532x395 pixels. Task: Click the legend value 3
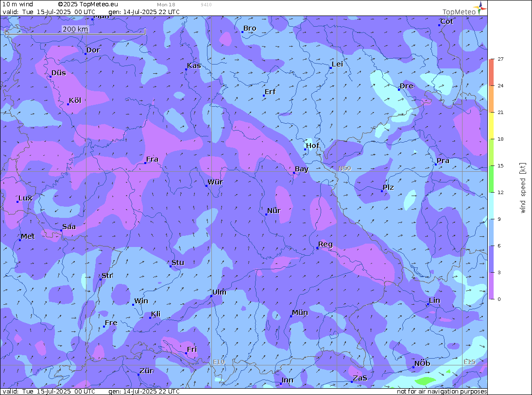coord(499,272)
